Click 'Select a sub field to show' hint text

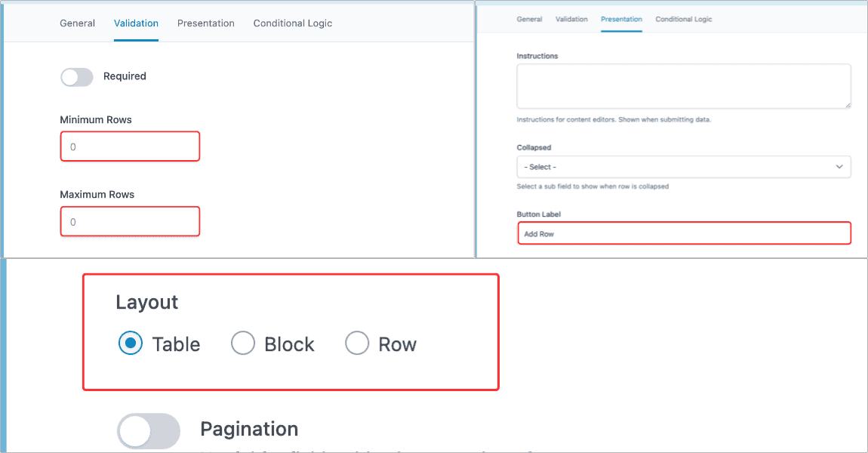pyautogui.click(x=593, y=186)
